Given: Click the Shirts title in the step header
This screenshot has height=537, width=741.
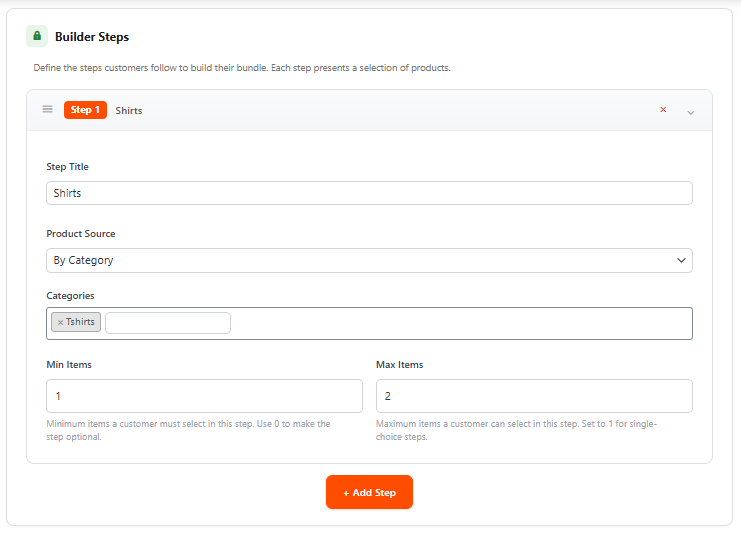Looking at the screenshot, I should coord(129,111).
